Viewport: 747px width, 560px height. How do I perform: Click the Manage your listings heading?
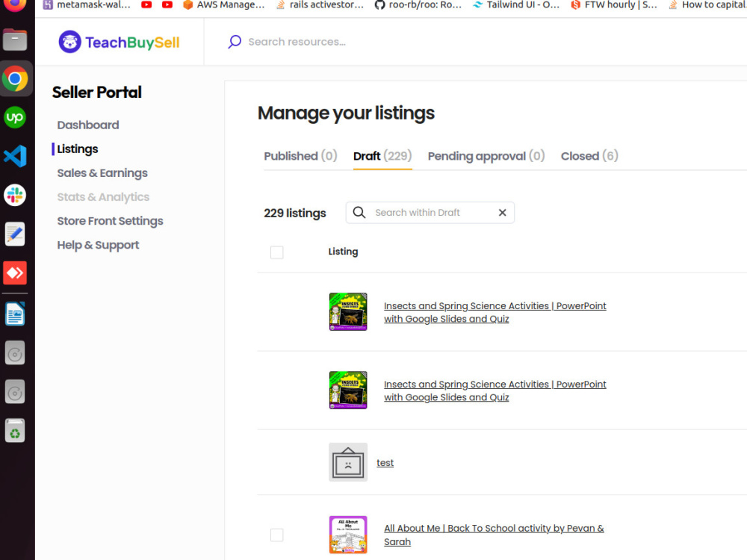(x=346, y=113)
